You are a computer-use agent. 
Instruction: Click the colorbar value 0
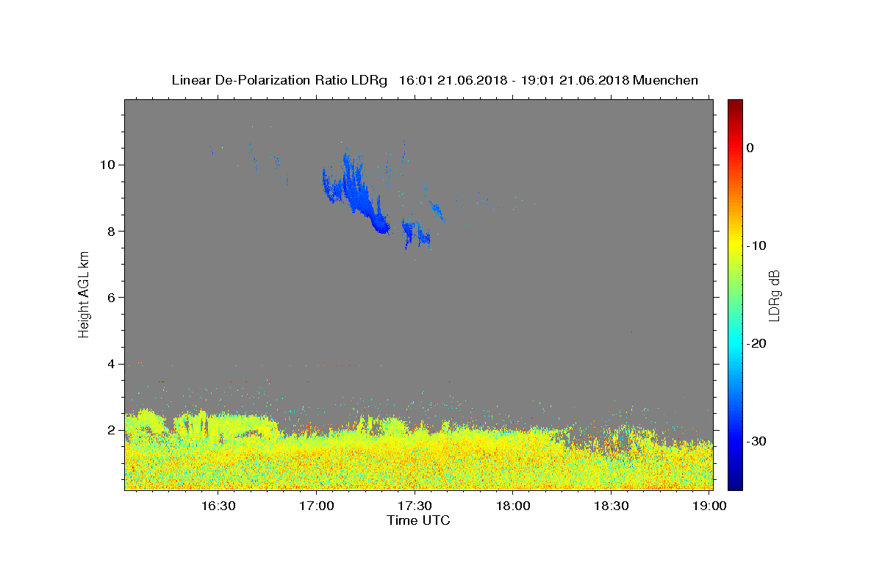click(750, 148)
